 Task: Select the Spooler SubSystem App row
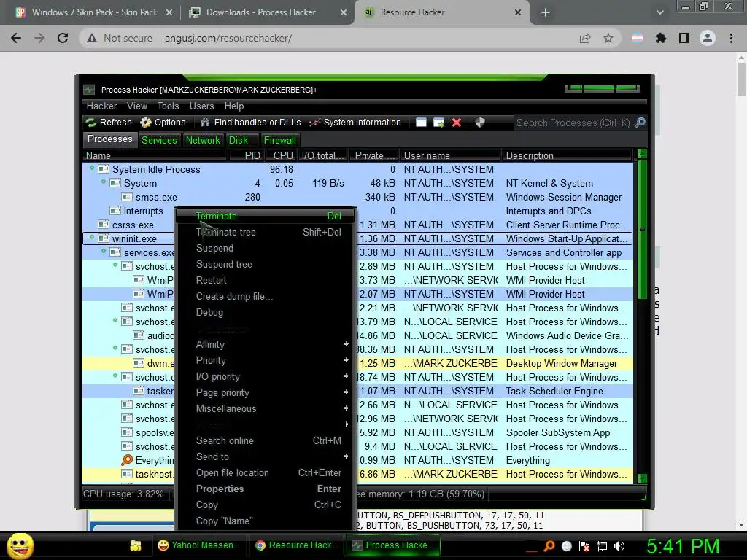click(357, 432)
